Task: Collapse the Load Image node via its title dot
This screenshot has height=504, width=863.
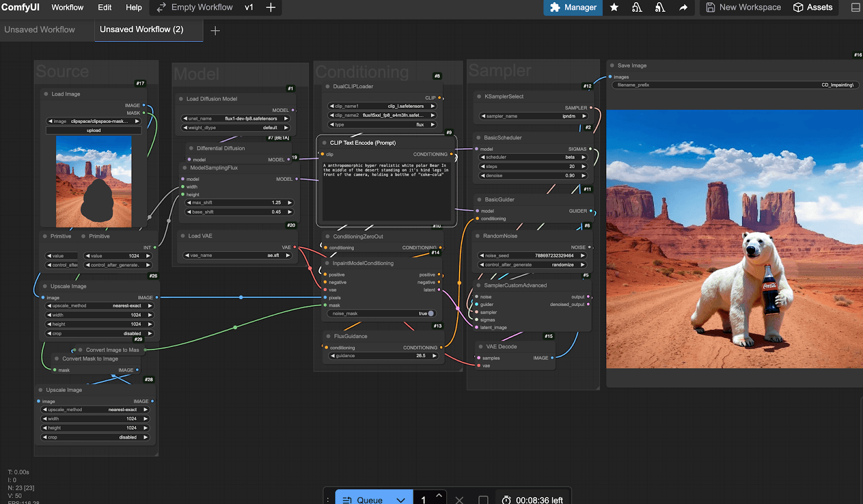Action: [46, 94]
